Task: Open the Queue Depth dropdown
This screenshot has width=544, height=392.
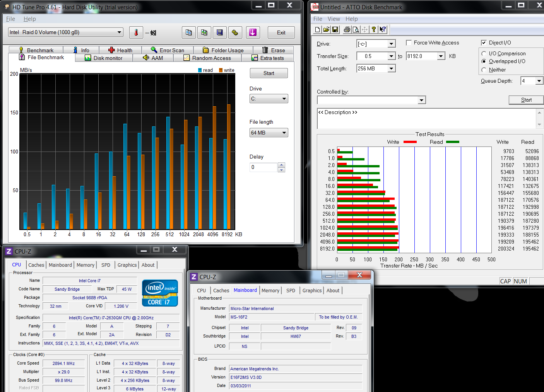Action: (539, 81)
